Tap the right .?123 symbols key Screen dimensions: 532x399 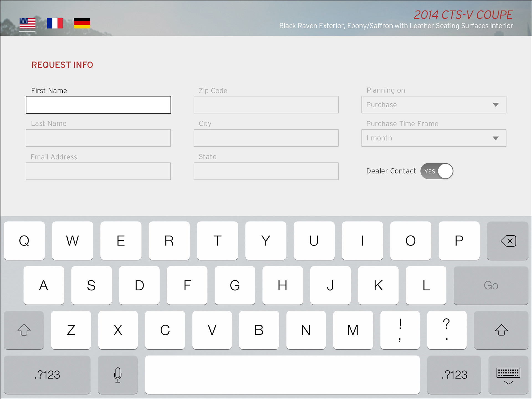(454, 375)
